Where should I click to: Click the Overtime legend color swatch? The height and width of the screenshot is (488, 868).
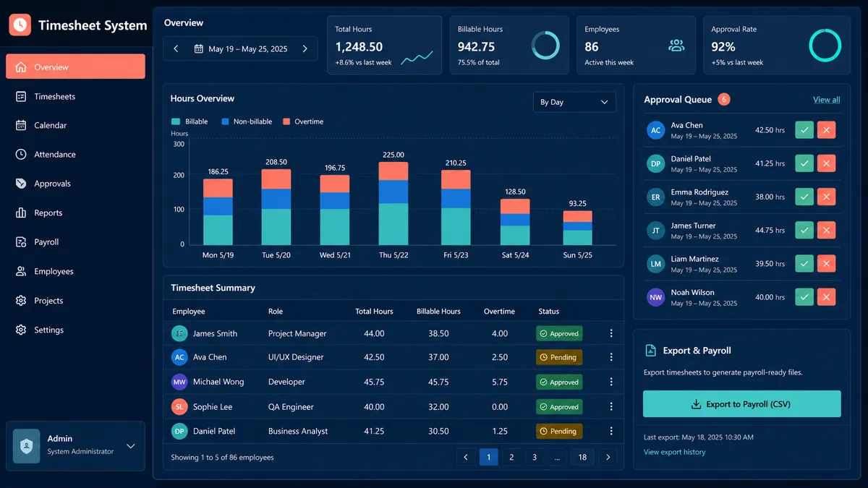click(286, 121)
